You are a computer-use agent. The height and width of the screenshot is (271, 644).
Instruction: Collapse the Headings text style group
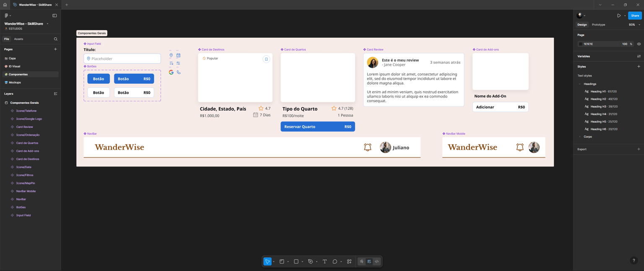click(580, 84)
